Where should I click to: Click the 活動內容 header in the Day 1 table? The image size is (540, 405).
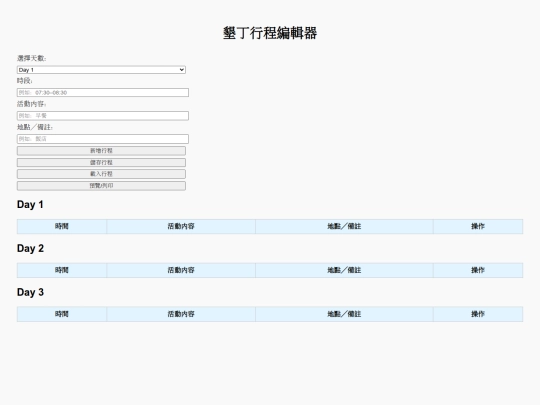181,226
